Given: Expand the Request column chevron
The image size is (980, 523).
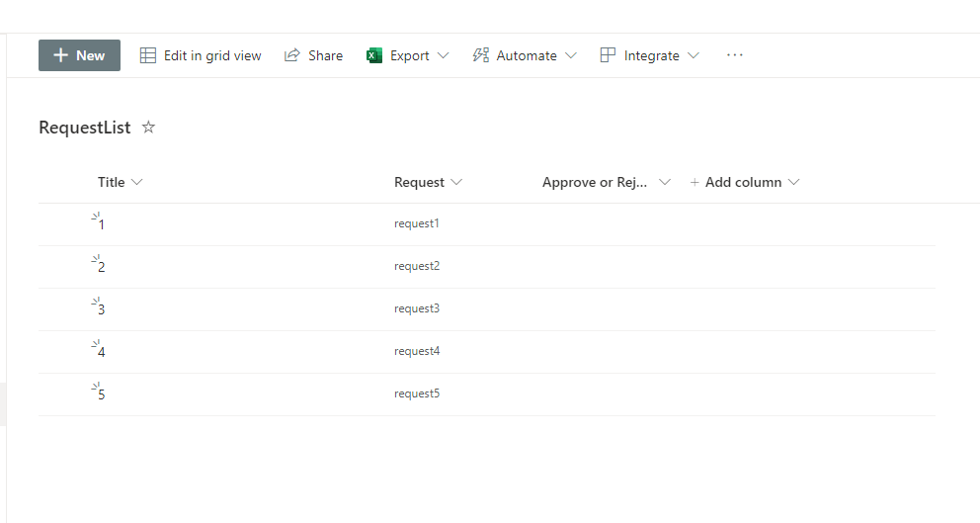Looking at the screenshot, I should click(456, 182).
